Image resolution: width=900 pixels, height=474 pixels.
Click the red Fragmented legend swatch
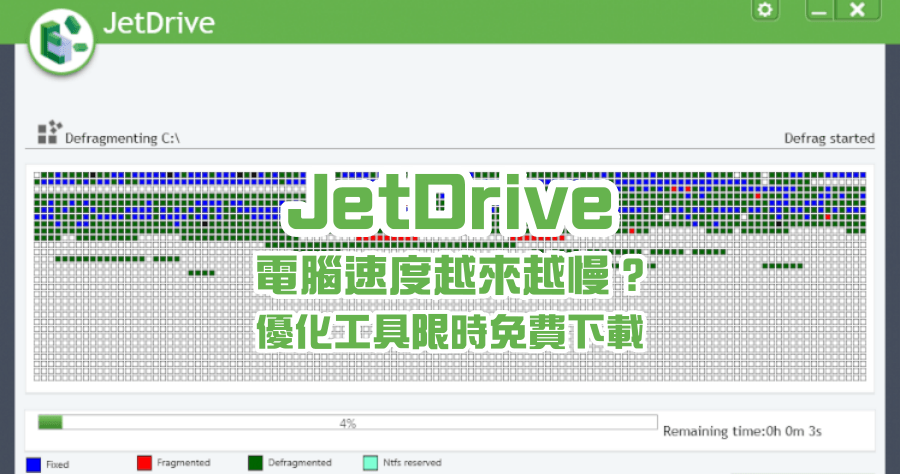(x=145, y=463)
